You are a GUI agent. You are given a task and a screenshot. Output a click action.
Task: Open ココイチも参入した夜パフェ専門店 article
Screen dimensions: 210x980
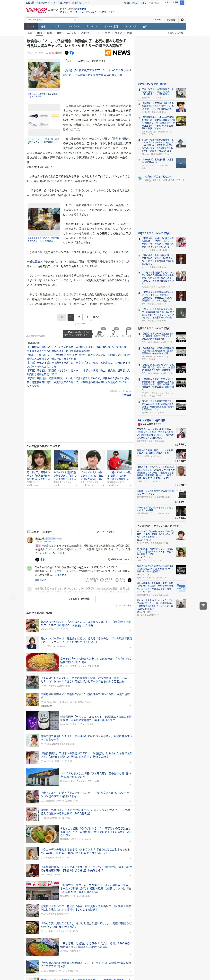pos(95,775)
